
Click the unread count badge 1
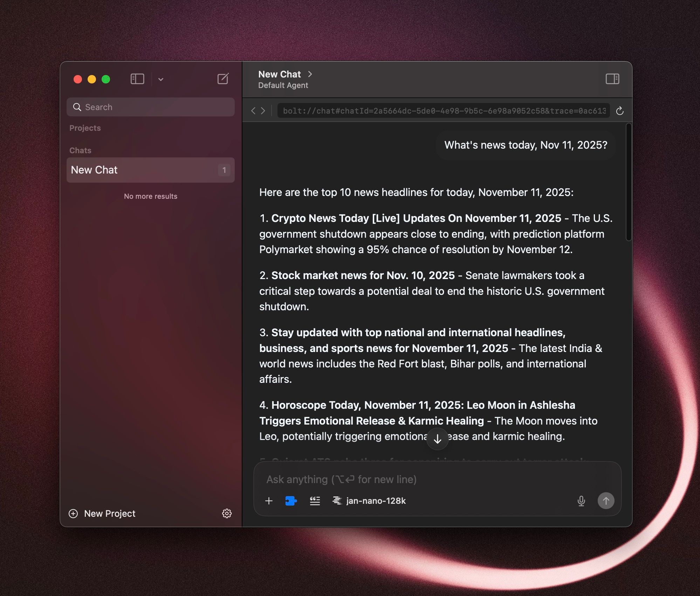[224, 170]
